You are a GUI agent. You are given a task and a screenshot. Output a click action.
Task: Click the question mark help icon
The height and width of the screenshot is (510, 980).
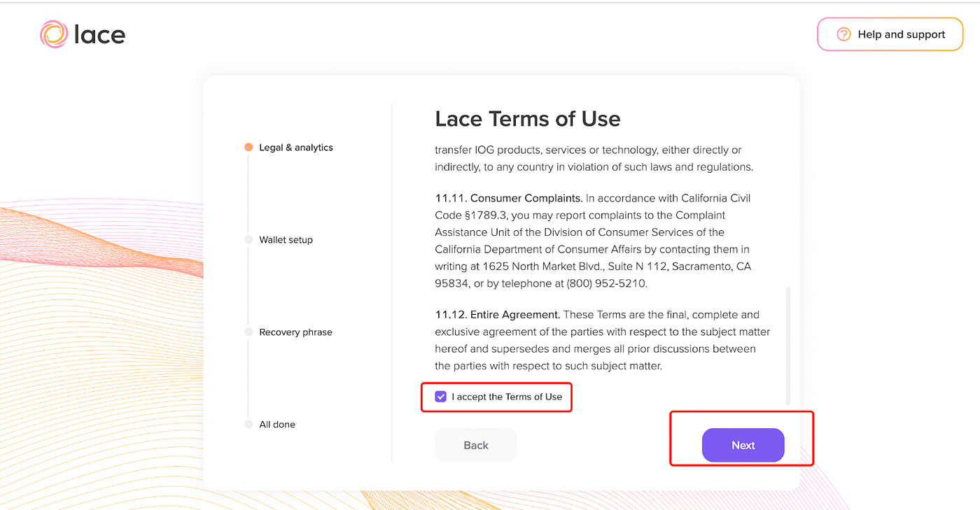click(x=843, y=34)
